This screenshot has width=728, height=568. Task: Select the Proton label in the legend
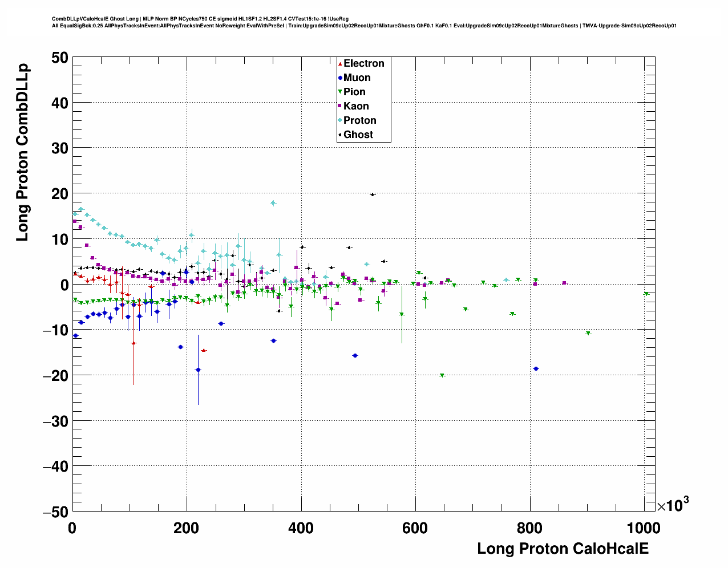[359, 120]
